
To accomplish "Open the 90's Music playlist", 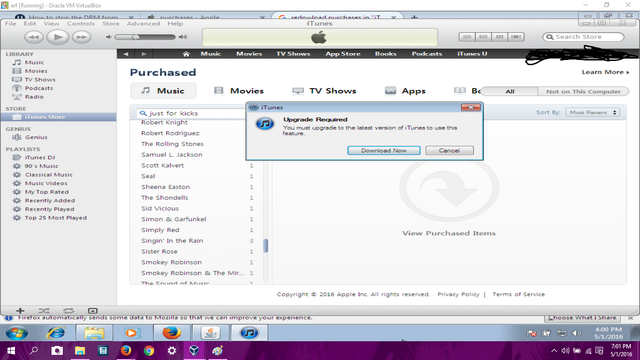I will (x=41, y=166).
